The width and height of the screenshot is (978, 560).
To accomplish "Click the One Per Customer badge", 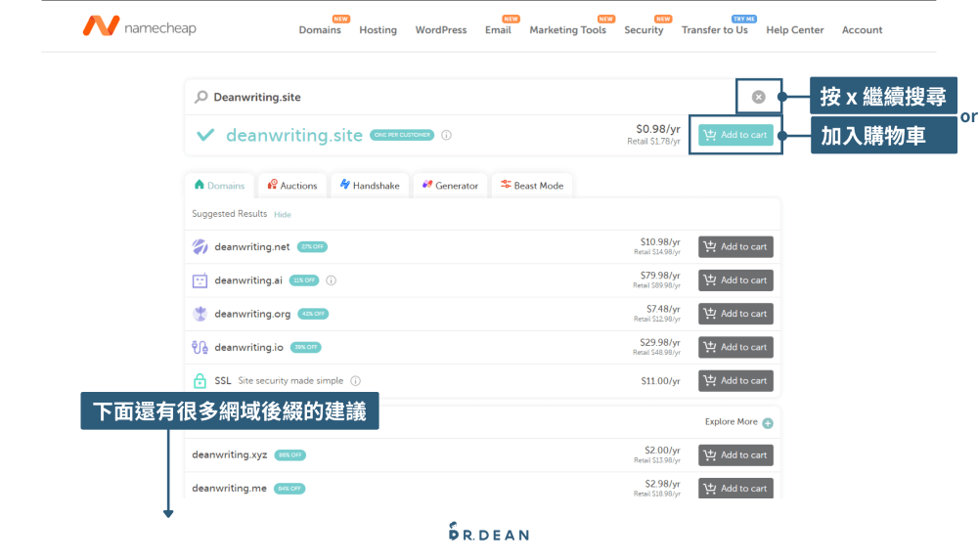I will coord(402,135).
